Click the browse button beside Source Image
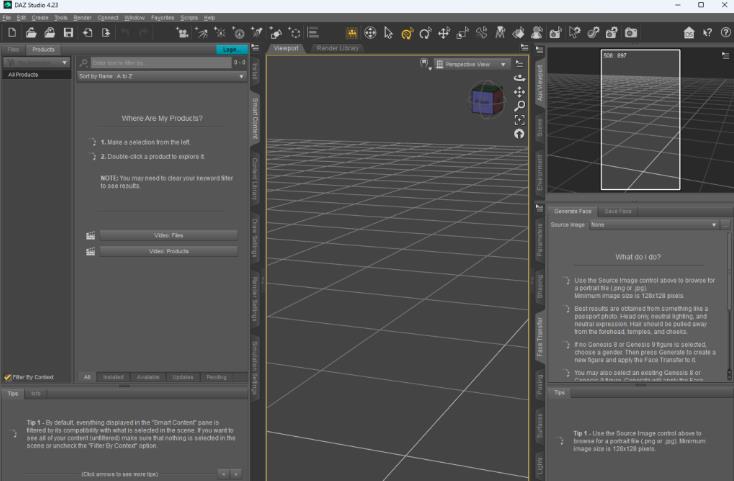The image size is (734, 481). (726, 225)
